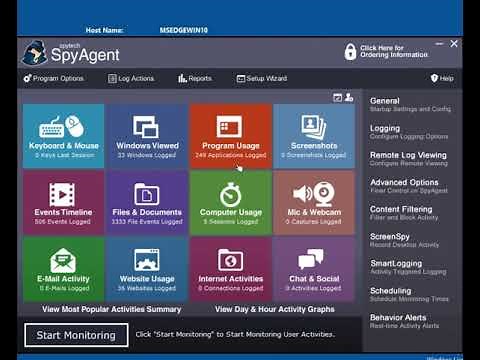
Task: Open Logging configuration options
Action: pos(409,132)
